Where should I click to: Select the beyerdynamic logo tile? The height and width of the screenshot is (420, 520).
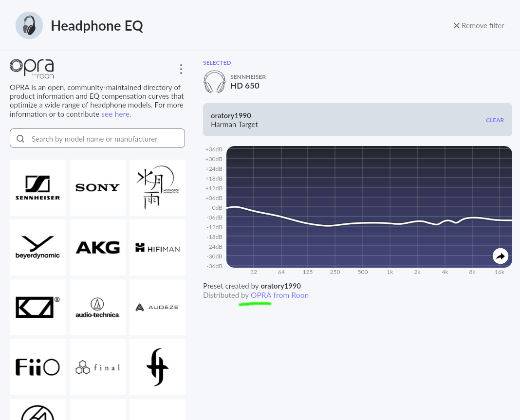pos(37,247)
